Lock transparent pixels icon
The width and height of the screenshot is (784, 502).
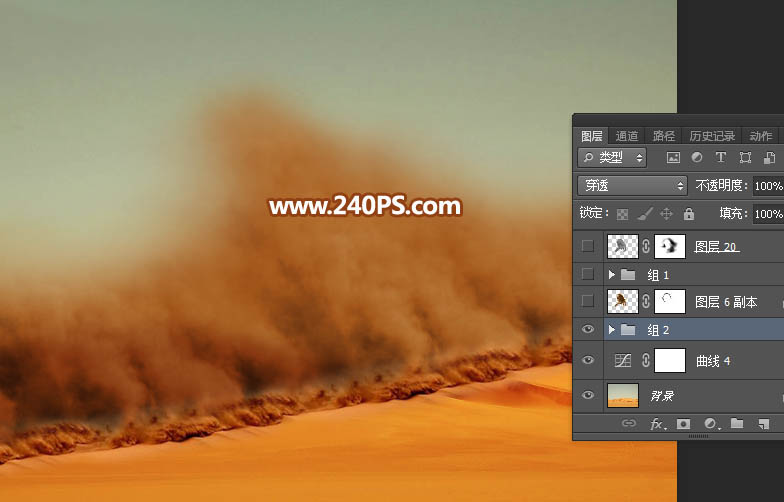(622, 214)
